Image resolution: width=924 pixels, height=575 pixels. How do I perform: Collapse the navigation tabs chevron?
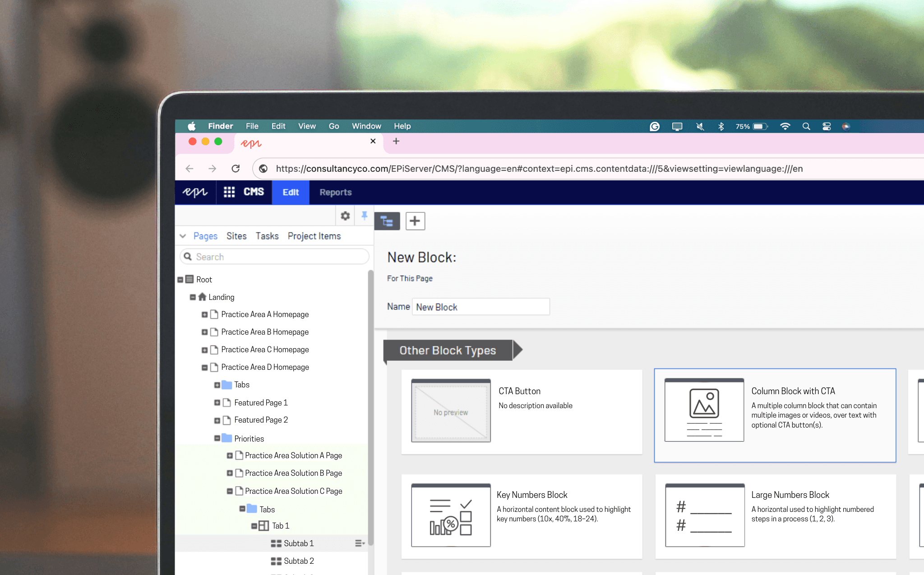[x=183, y=236]
